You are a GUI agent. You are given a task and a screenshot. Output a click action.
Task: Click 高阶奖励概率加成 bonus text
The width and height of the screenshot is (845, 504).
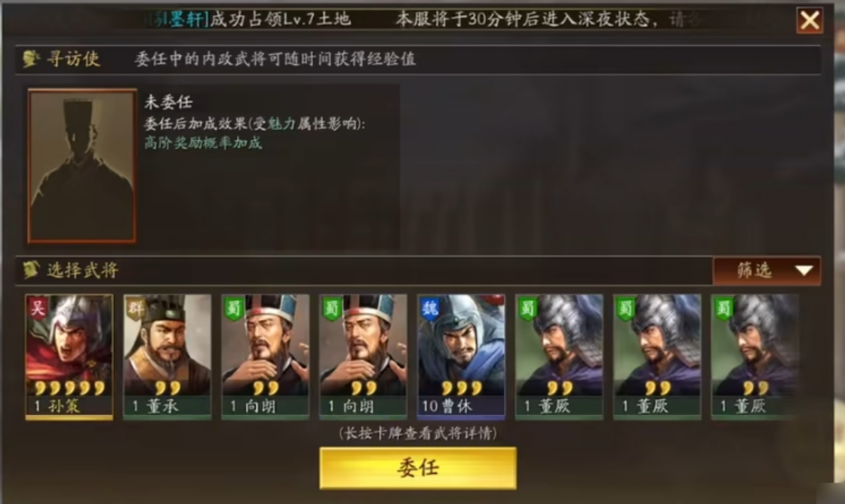203,143
